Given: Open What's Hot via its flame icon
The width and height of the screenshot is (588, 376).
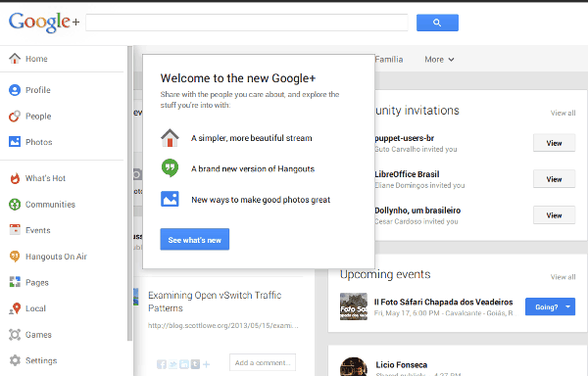Looking at the screenshot, I should coord(15,178).
